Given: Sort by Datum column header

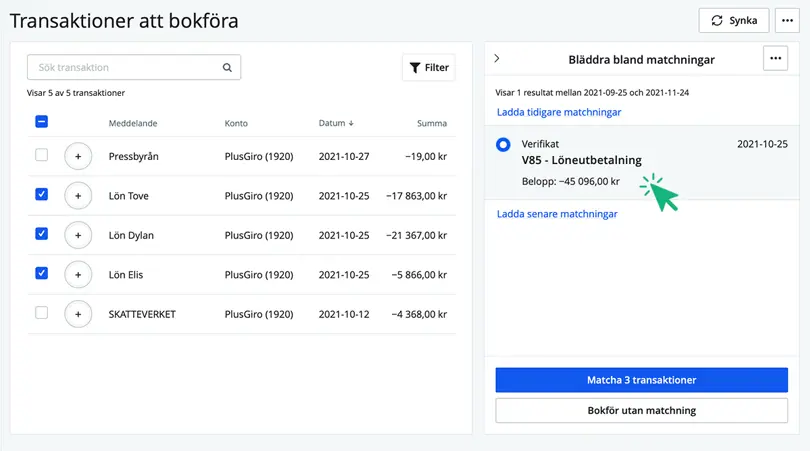Looking at the screenshot, I should tap(335, 123).
